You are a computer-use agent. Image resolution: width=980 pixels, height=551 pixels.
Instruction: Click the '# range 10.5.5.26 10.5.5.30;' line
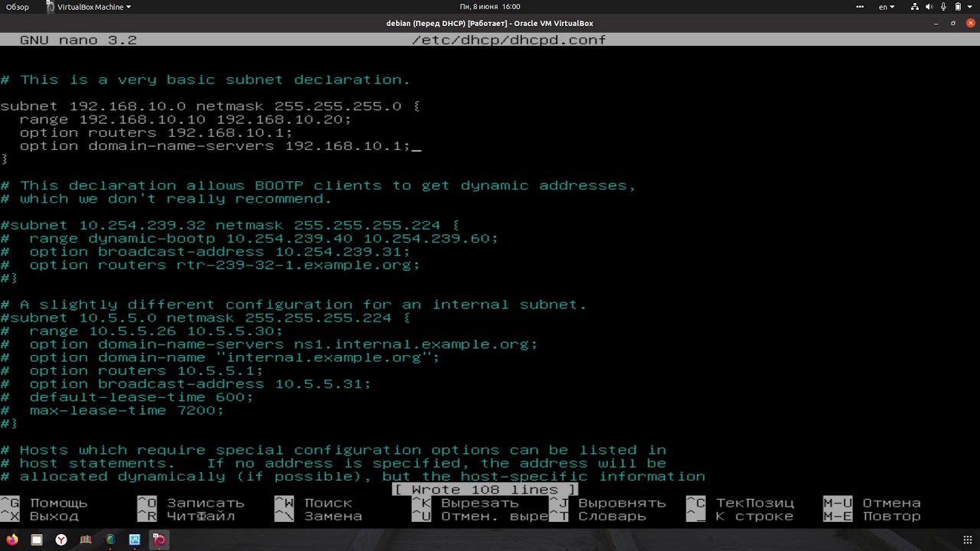(142, 331)
